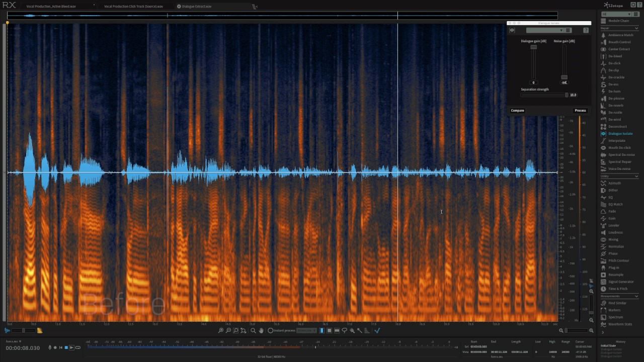644x362 pixels.
Task: Adjust the Dialogue gain slider
Action: coord(534,47)
